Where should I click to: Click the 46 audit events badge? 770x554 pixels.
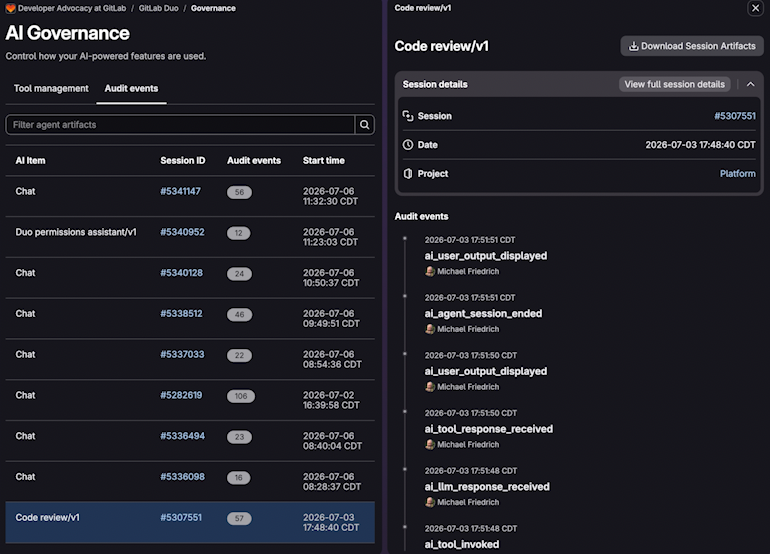(x=240, y=314)
